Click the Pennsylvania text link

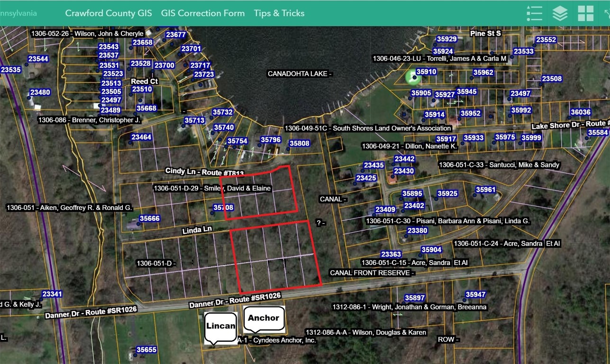[19, 13]
